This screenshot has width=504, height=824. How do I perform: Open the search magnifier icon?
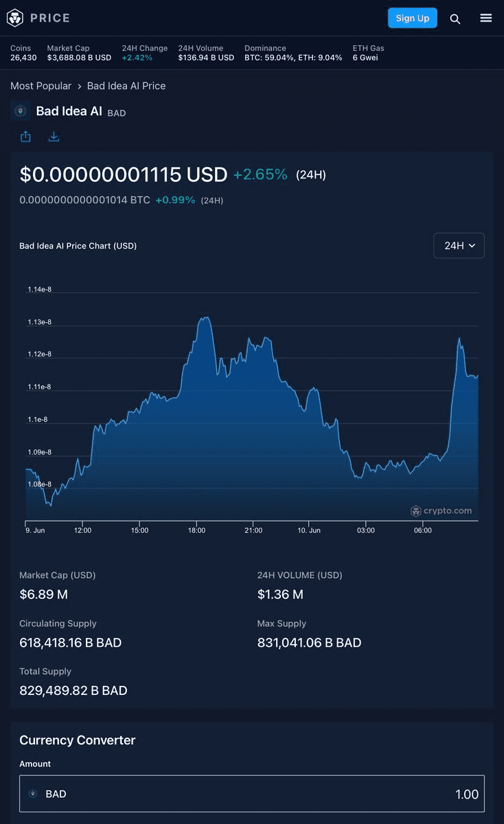point(455,19)
